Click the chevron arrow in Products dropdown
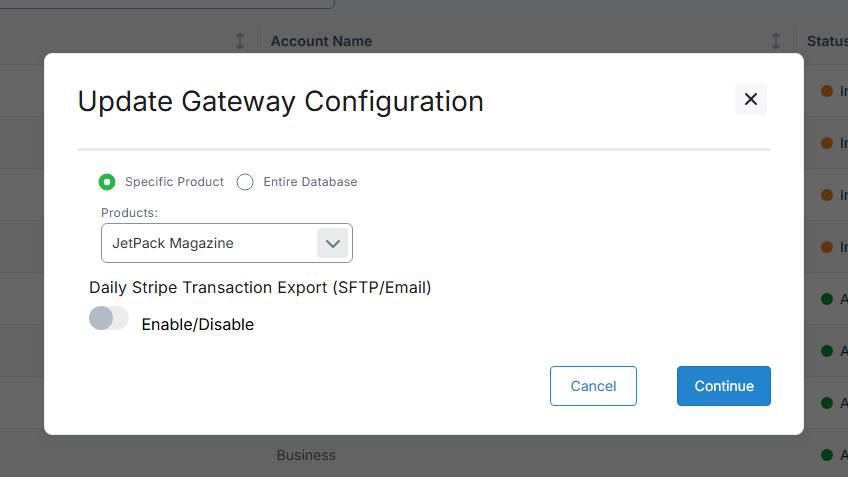848x477 pixels. 333,243
